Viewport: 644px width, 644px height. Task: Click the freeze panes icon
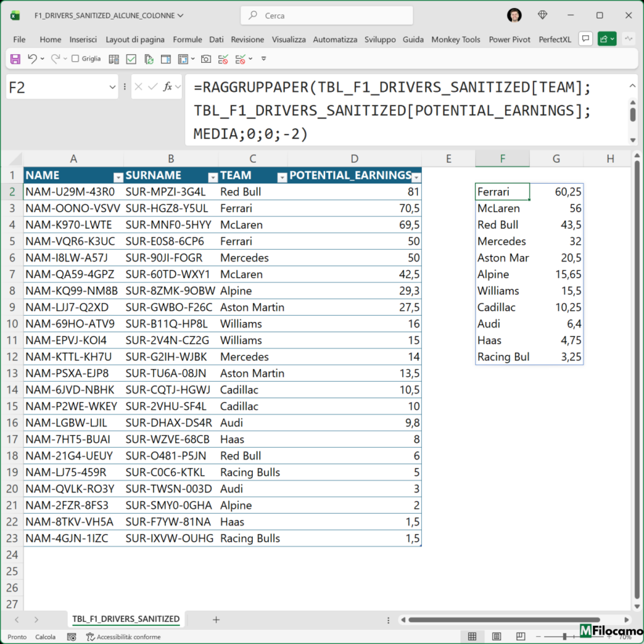[x=183, y=59]
